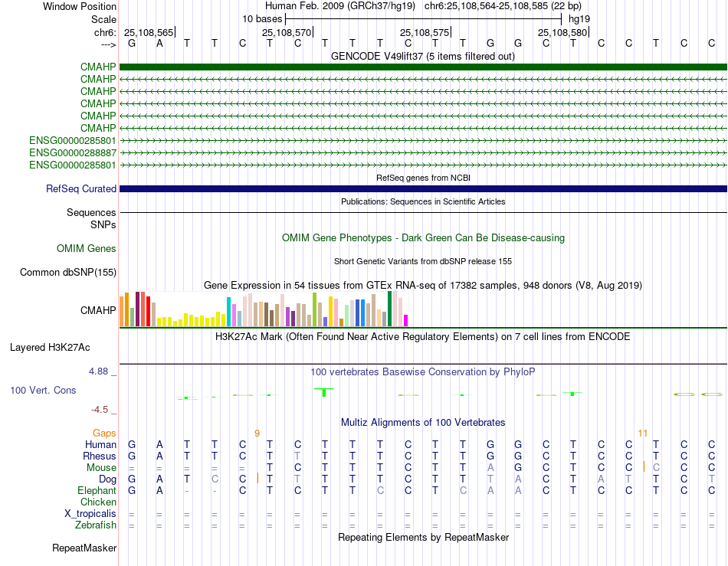This screenshot has height=566, width=728.
Task: Click 'Repeating Elements by RepeatMasker' title
Action: tap(423, 537)
